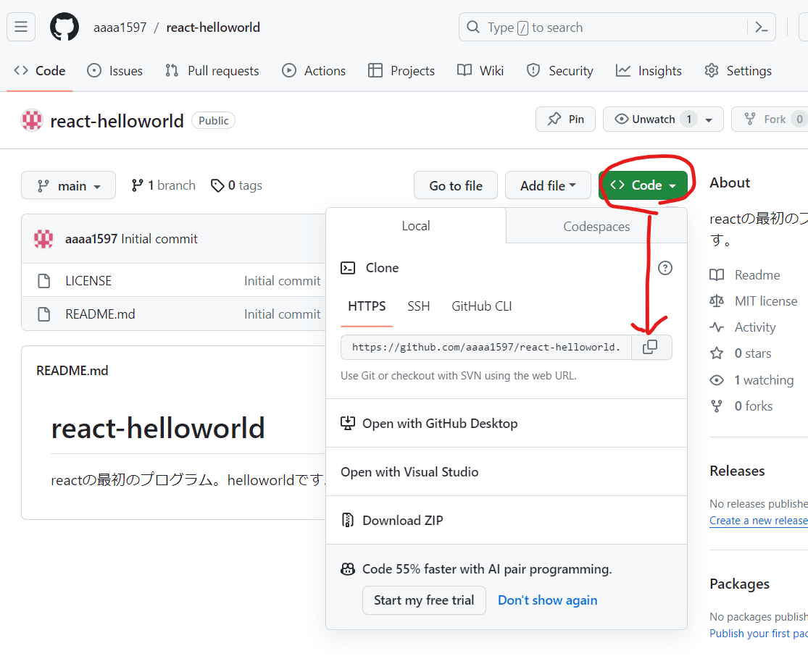The width and height of the screenshot is (808, 672).
Task: Click the scale icon beside MIT license
Action: point(717,301)
